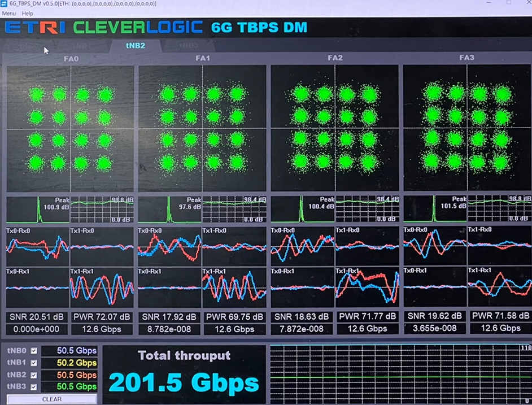Click the Total throughput 201.5 Gbps display
The height and width of the screenshot is (405, 532).
pyautogui.click(x=184, y=374)
